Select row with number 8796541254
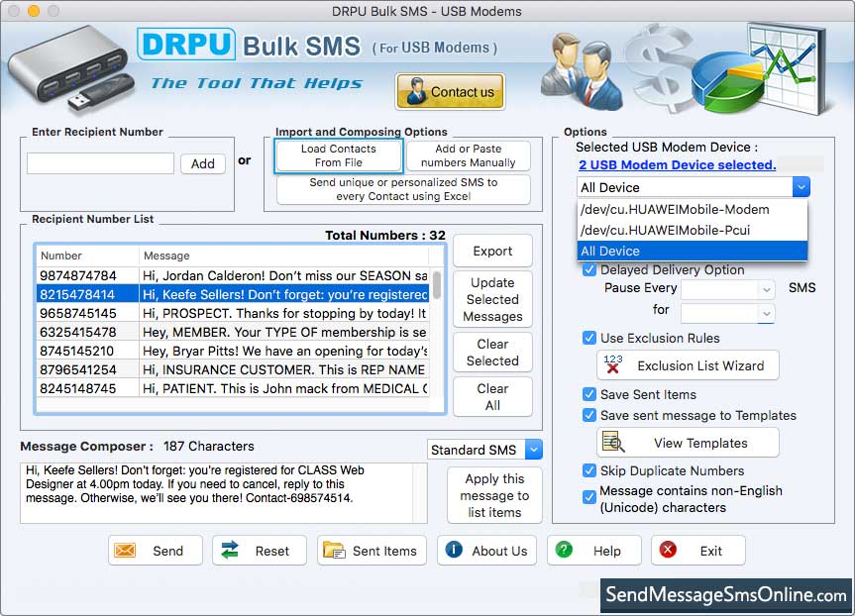Image resolution: width=855 pixels, height=616 pixels. (234, 369)
